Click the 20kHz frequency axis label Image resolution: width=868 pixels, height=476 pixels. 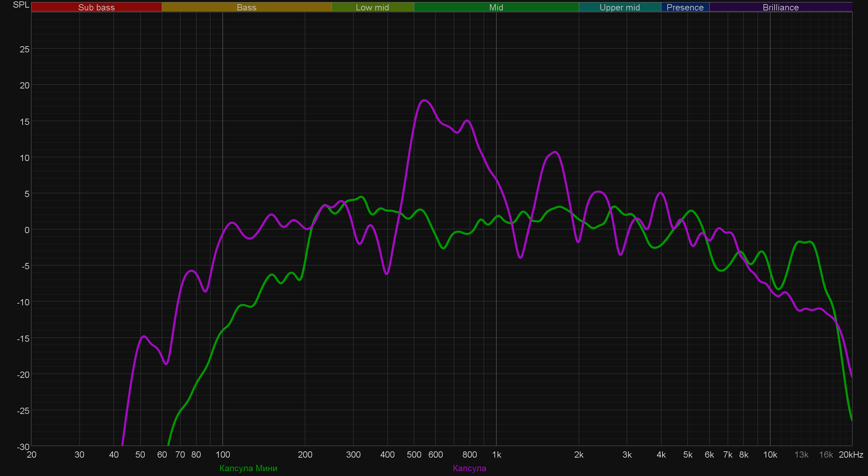[851, 454]
